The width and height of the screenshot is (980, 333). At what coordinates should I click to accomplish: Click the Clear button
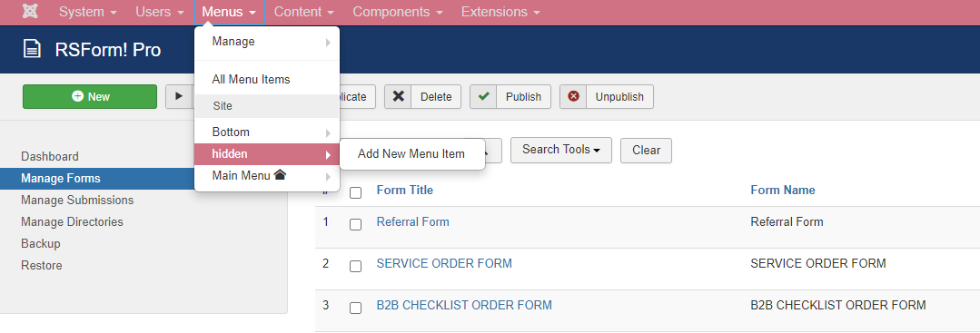click(647, 150)
